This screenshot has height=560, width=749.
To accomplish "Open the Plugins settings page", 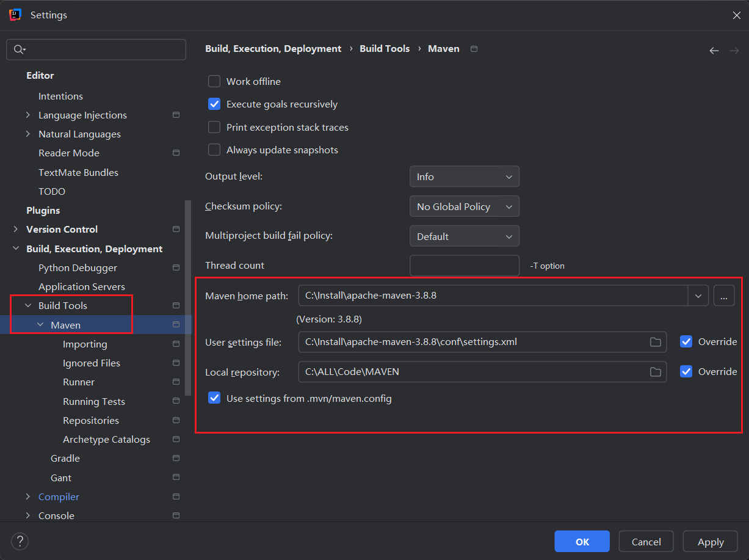I will (43, 210).
